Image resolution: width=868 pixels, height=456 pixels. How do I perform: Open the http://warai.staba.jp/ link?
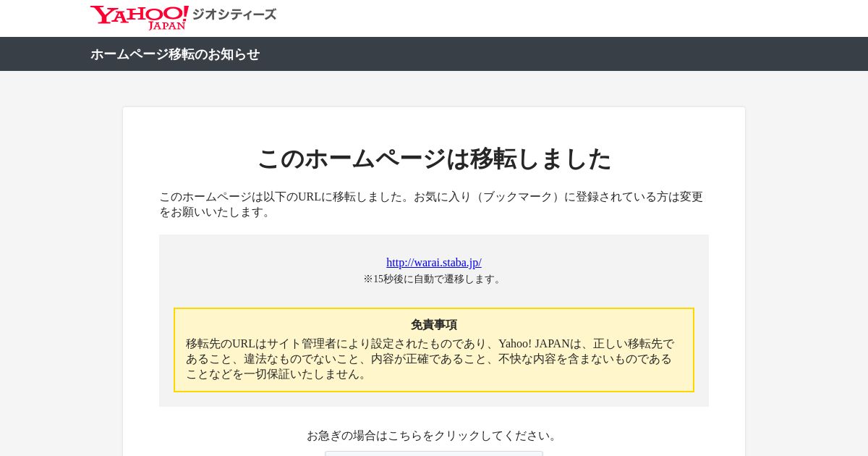tap(434, 263)
